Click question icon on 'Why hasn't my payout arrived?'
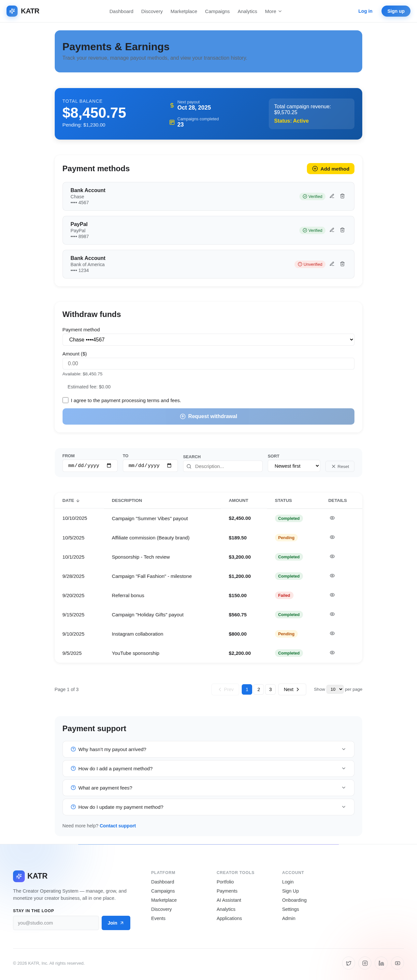The height and width of the screenshot is (980, 417). (73, 749)
